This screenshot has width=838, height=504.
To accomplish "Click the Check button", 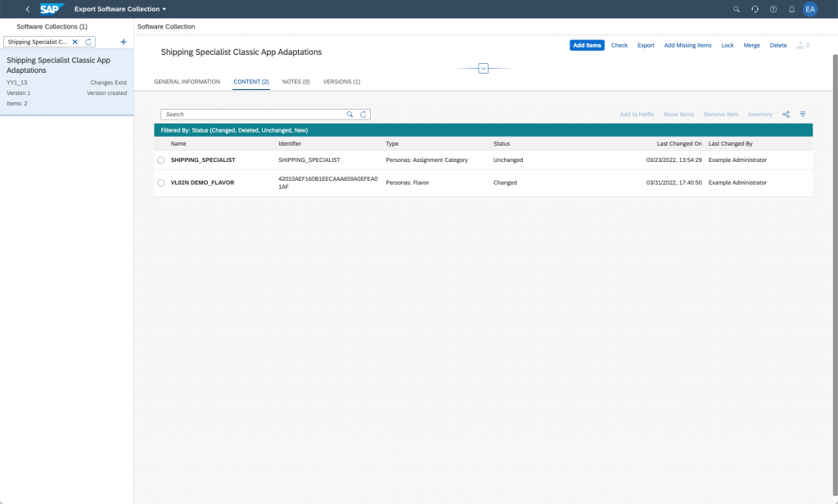I will pyautogui.click(x=619, y=46).
